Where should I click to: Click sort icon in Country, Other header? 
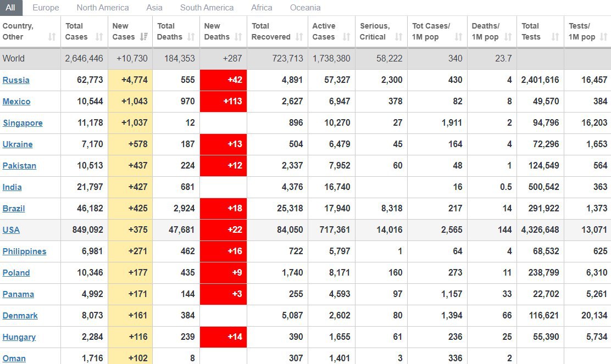point(52,37)
